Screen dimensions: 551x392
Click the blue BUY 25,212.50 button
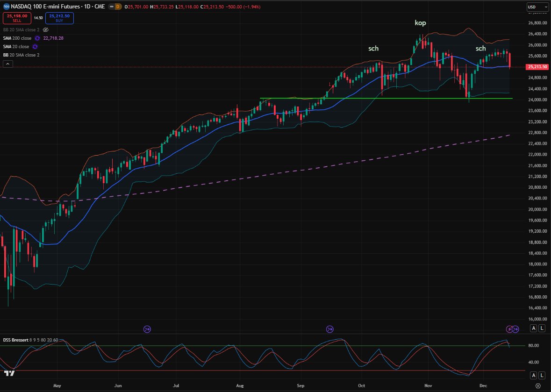point(59,18)
